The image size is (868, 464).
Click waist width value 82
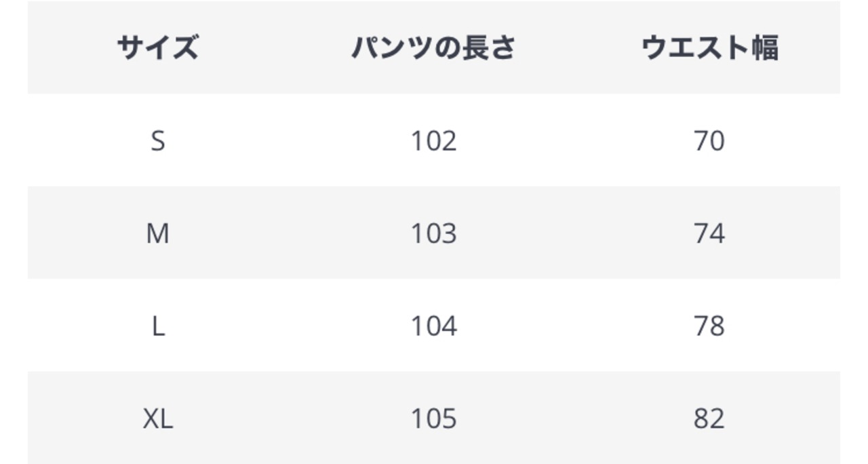[x=709, y=419]
